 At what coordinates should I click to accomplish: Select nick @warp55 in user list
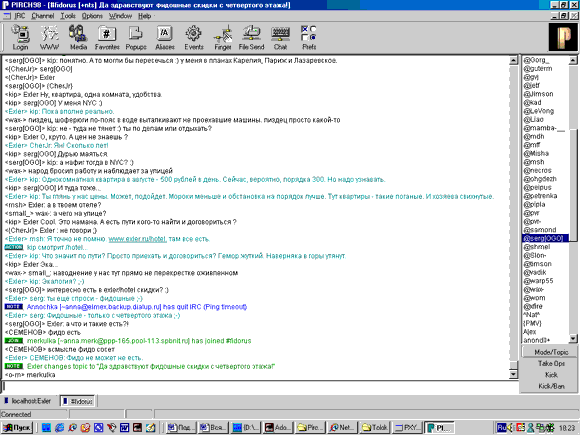coord(538,281)
